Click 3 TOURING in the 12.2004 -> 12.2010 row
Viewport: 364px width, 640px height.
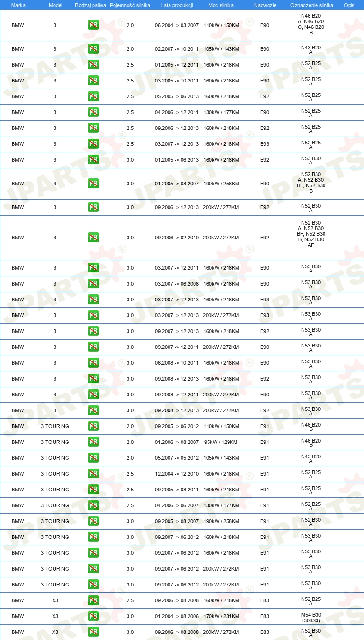tap(55, 474)
